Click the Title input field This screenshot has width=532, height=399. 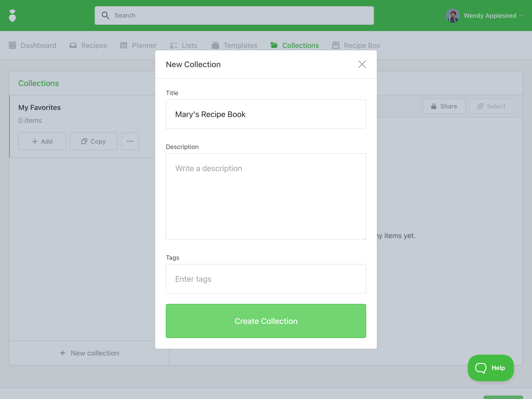click(266, 114)
